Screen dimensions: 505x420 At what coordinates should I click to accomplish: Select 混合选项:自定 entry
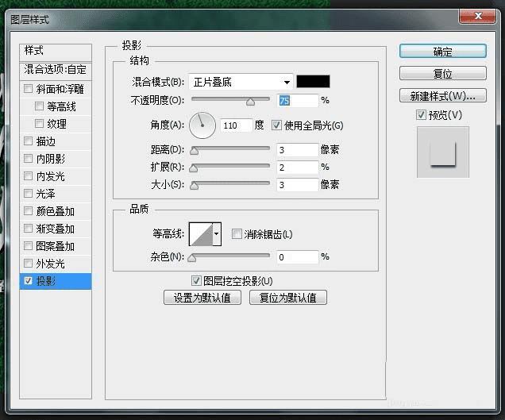tap(56, 70)
